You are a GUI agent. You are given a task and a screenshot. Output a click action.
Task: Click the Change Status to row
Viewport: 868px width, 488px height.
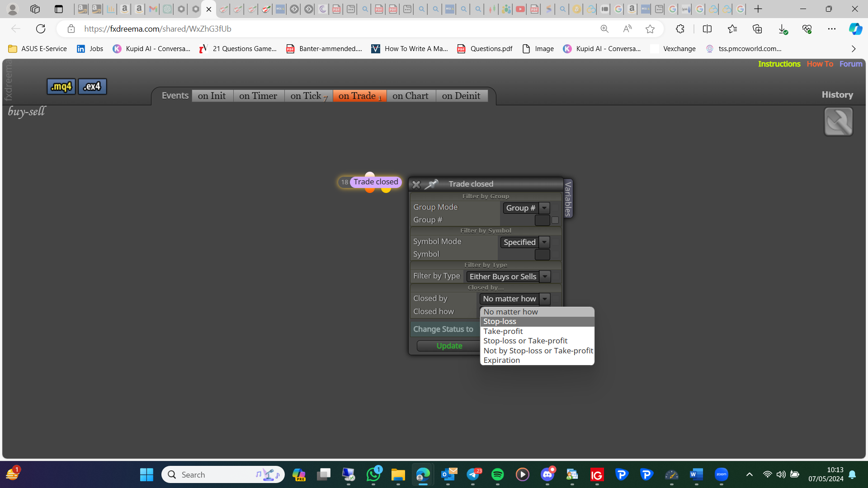[445, 329]
